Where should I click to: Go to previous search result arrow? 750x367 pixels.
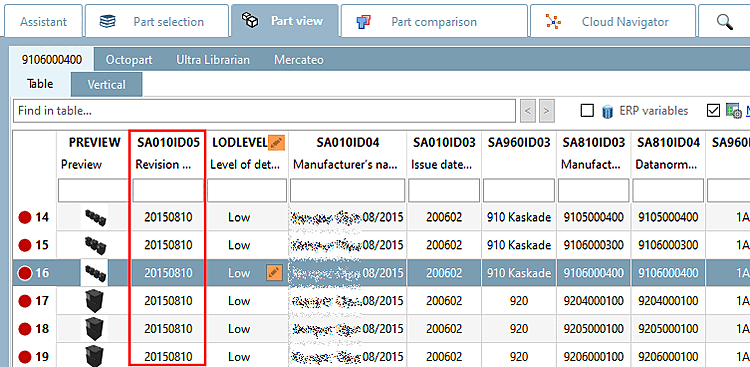(x=528, y=111)
